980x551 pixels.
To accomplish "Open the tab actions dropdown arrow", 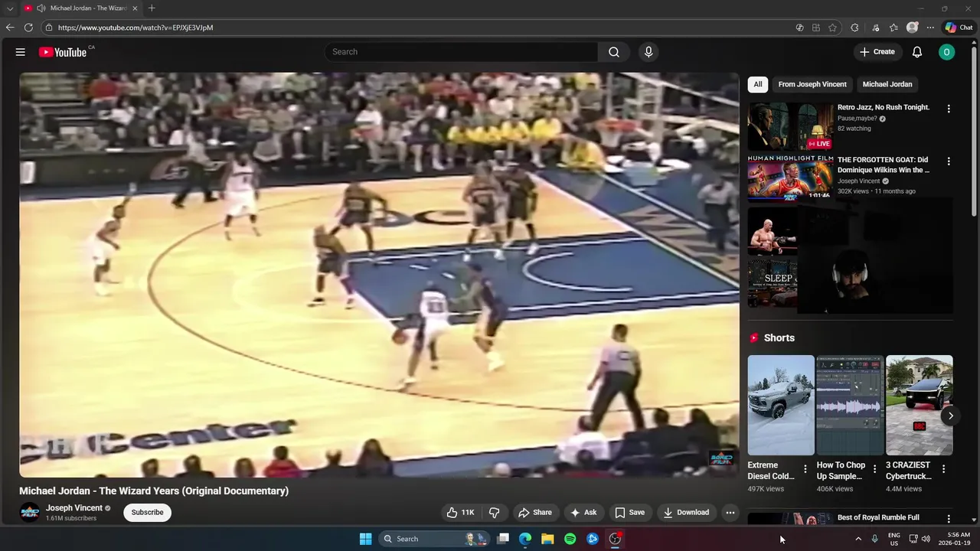I will (10, 8).
